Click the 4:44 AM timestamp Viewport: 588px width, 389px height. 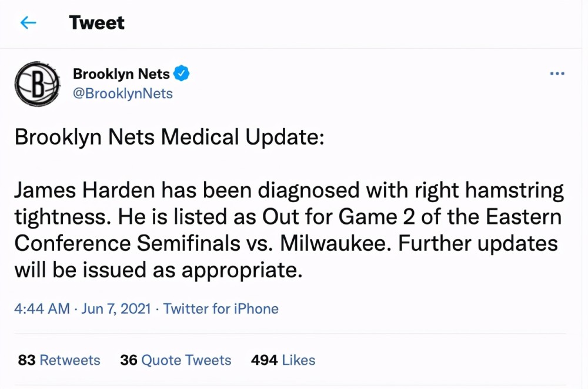coord(42,309)
